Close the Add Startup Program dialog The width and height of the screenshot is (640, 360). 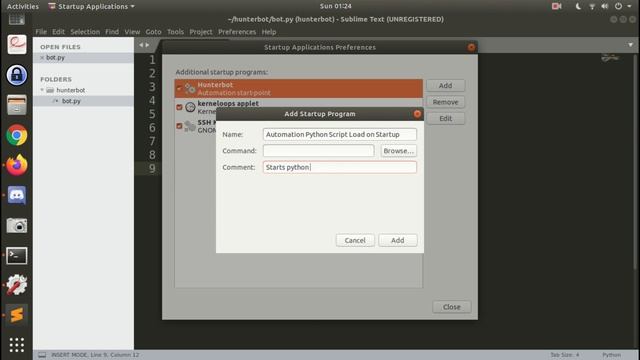417,114
